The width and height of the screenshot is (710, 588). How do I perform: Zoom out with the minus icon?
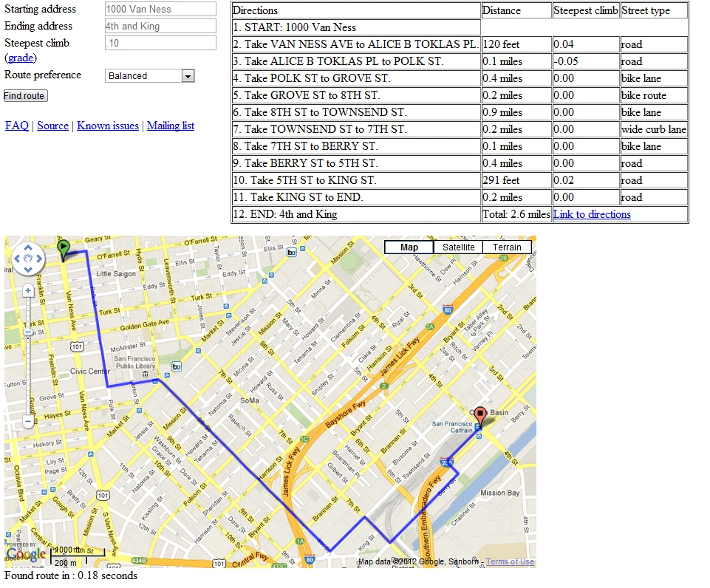pos(27,421)
